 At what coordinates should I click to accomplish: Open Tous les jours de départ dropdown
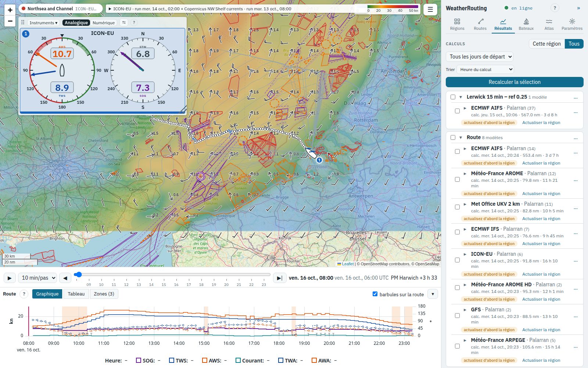[480, 57]
